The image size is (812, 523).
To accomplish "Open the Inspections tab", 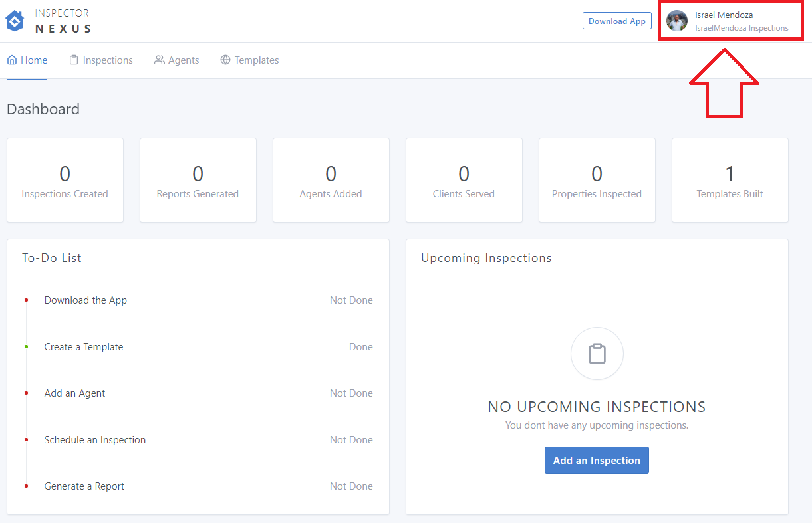I will tap(107, 60).
